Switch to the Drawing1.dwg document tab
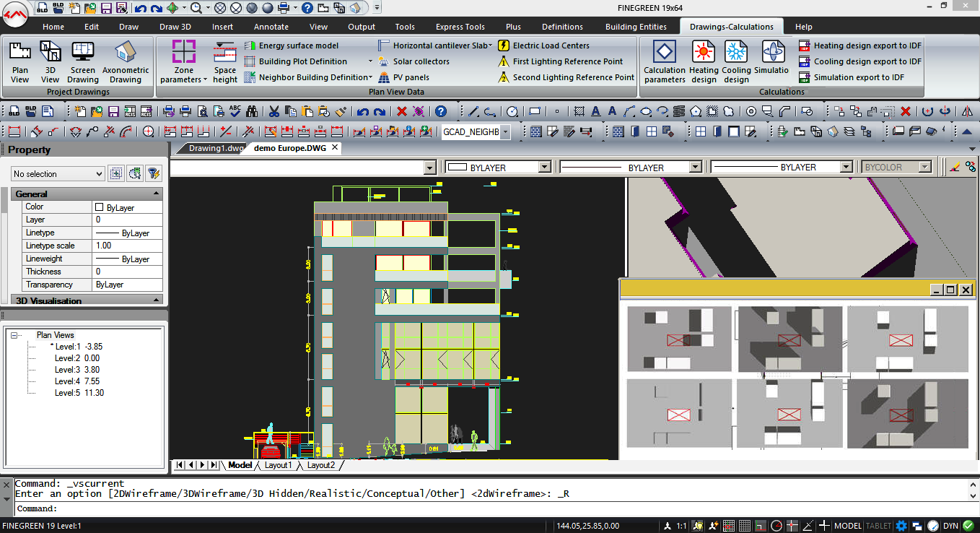 [x=215, y=148]
